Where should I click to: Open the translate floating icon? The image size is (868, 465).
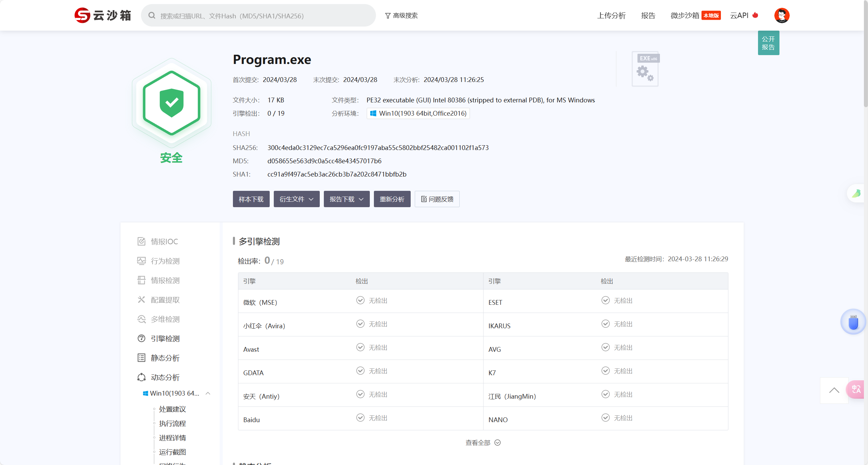pos(856,389)
